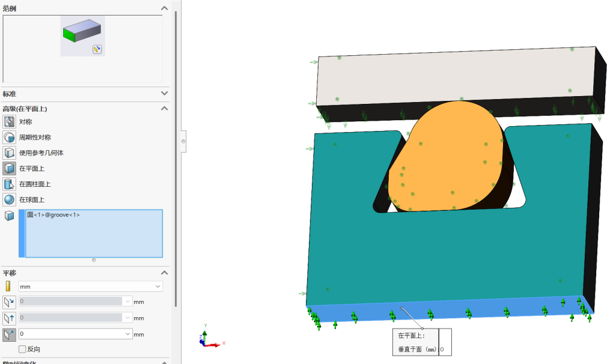
Task: Open the second direction value dropdown arrow
Action: point(128,317)
